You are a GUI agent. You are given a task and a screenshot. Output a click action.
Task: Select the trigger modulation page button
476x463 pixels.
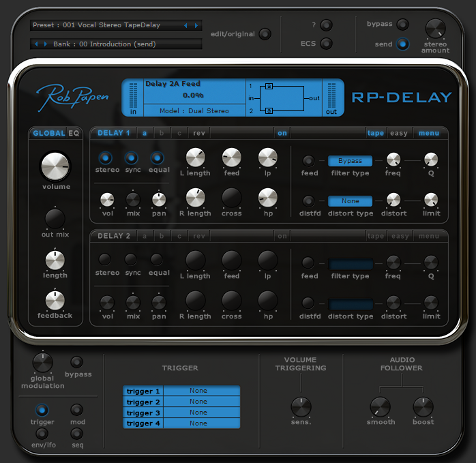point(42,410)
